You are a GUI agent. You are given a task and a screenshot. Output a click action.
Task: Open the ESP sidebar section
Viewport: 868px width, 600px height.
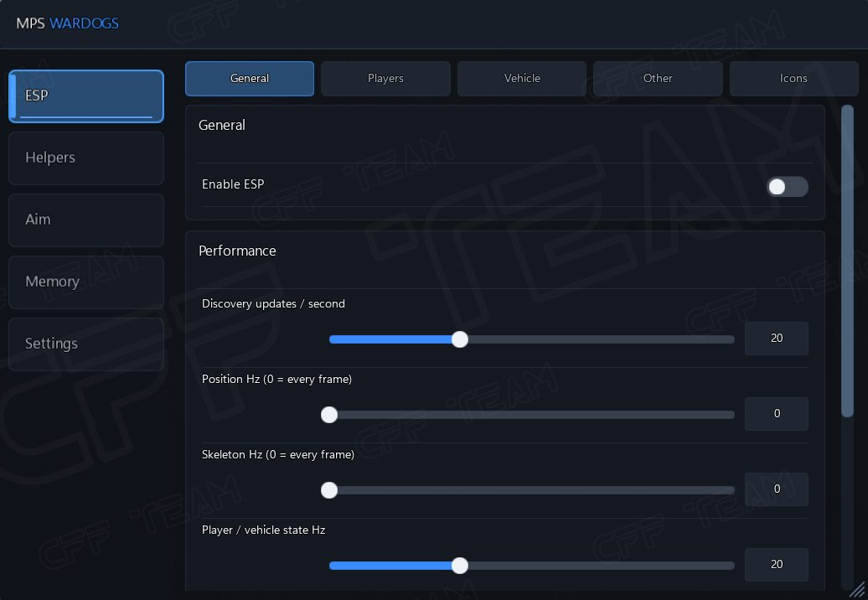tap(86, 96)
